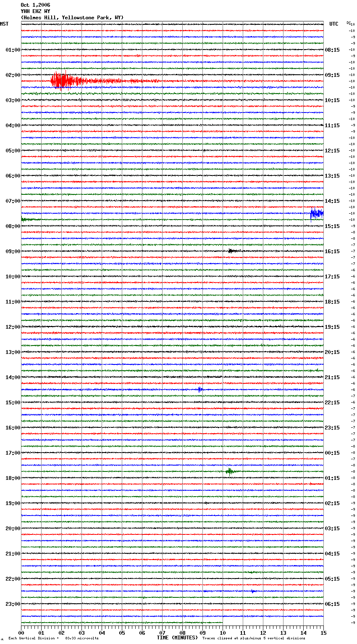Click the UTC column header
This screenshot has width=357, height=644.
pos(334,24)
